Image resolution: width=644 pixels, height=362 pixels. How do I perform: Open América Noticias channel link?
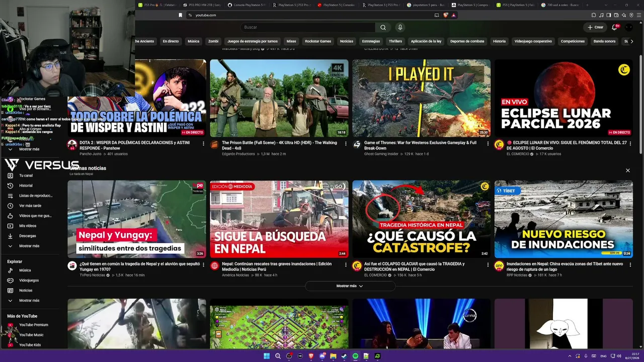coord(235,275)
